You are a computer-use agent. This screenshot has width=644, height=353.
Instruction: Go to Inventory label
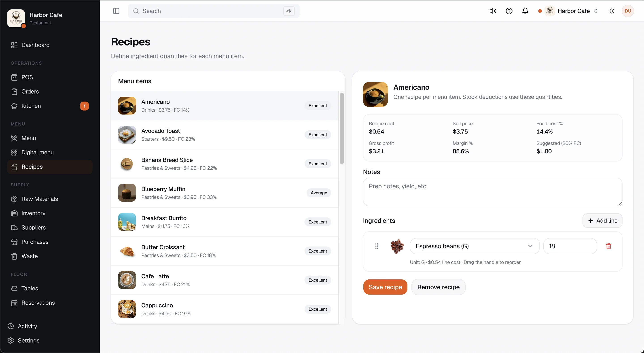point(34,213)
